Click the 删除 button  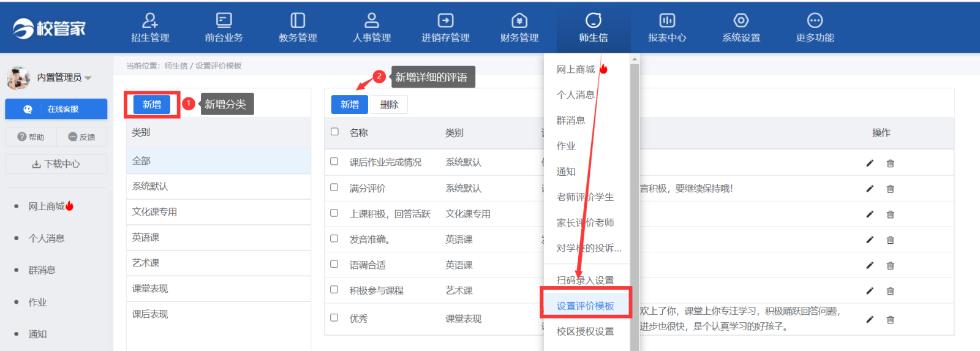tap(389, 105)
